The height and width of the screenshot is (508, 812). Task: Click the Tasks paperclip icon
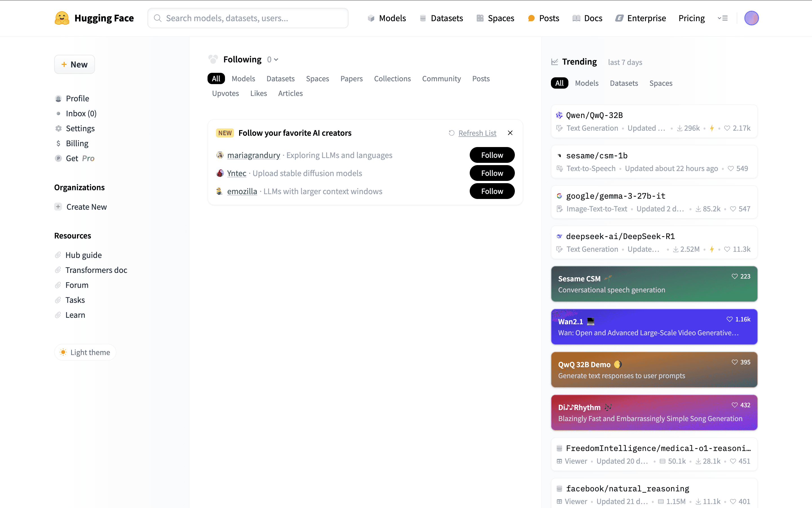[58, 300]
